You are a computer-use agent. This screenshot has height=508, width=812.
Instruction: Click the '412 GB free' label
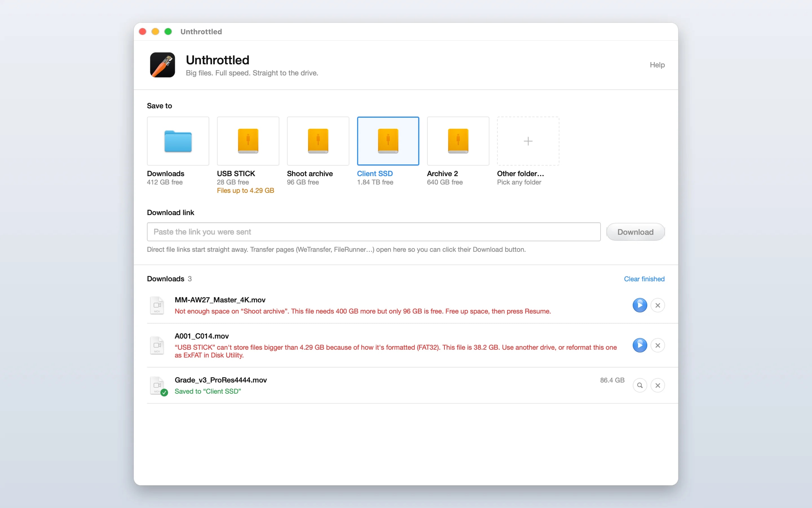[x=165, y=182]
